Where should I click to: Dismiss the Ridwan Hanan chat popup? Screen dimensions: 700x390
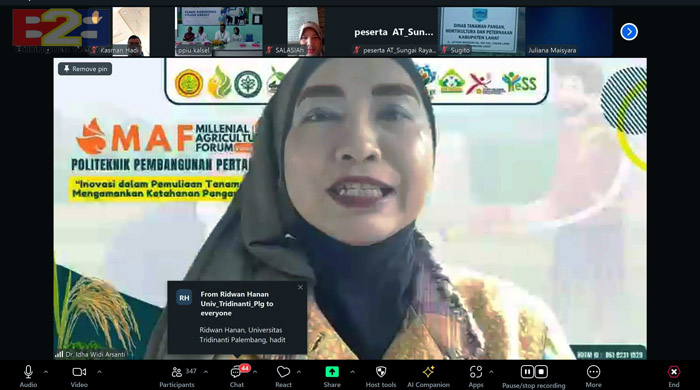point(300,287)
